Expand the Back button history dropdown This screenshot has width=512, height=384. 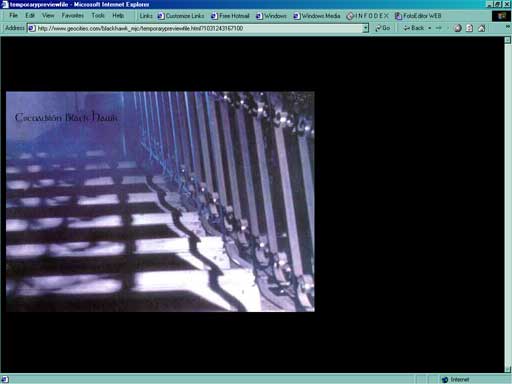point(430,28)
